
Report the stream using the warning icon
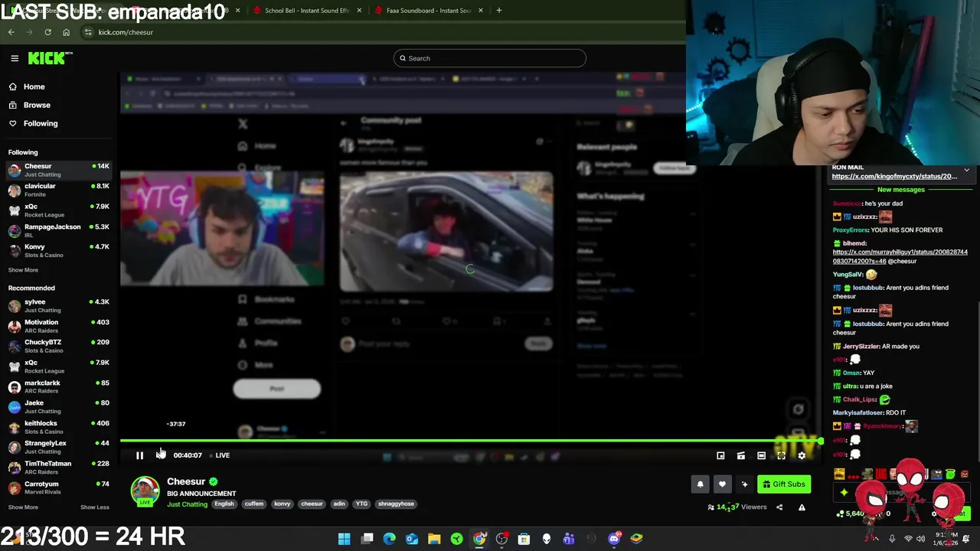pyautogui.click(x=802, y=507)
